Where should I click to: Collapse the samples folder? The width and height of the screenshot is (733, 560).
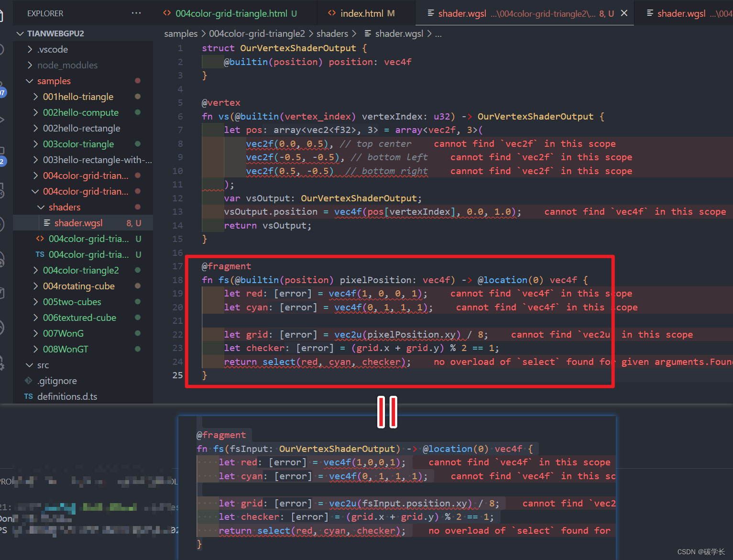pos(83,81)
